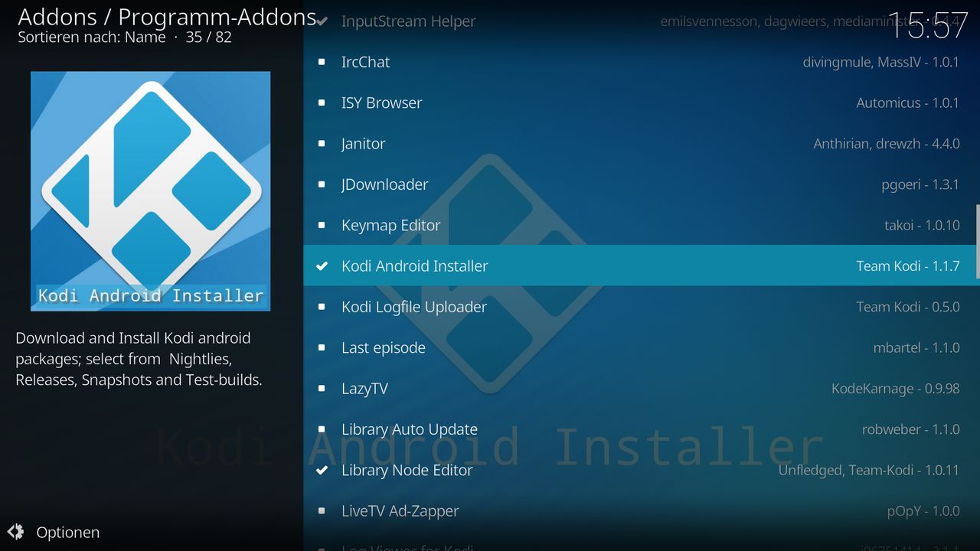Select InputStream Helper addon
This screenshot has height=551, width=980.
click(x=640, y=21)
